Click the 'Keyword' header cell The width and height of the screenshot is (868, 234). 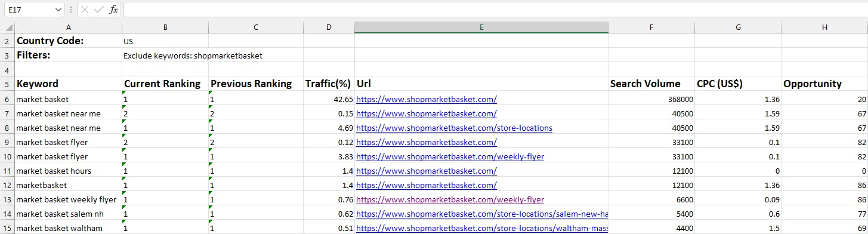point(69,84)
